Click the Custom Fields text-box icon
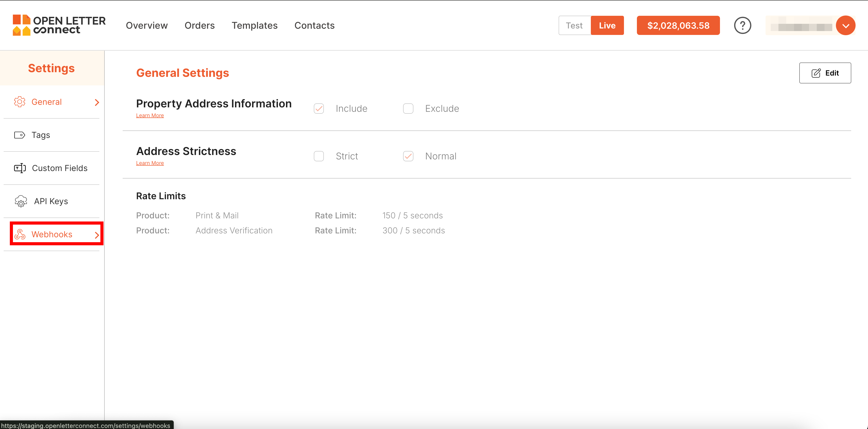868x429 pixels. pyautogui.click(x=20, y=168)
